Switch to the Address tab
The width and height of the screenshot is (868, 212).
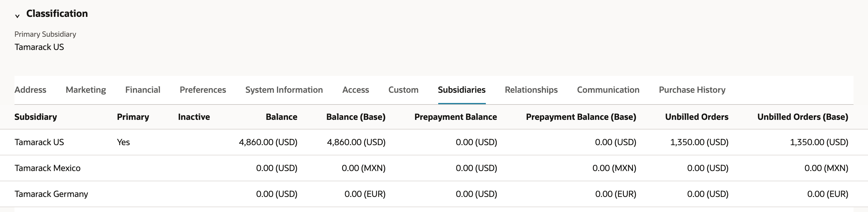[x=30, y=90]
